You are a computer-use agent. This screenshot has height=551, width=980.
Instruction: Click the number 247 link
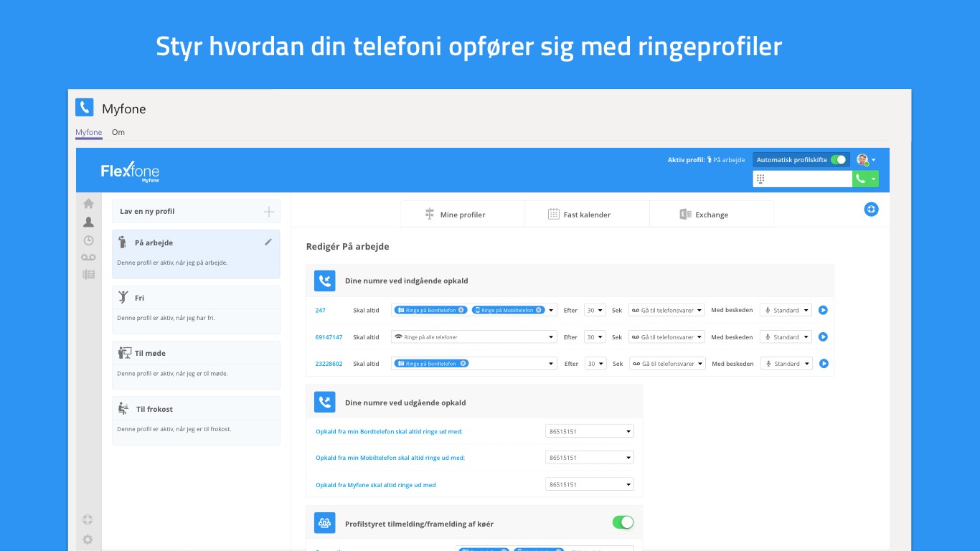click(x=320, y=310)
